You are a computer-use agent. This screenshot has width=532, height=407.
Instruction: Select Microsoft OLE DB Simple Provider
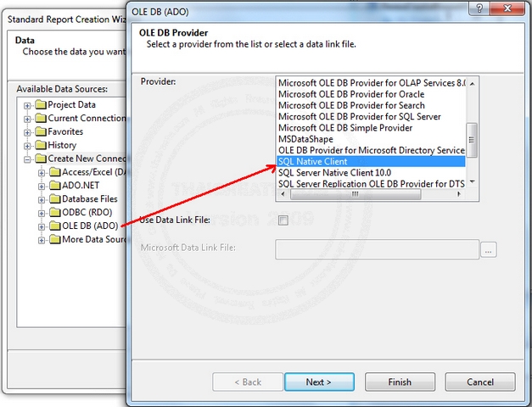point(371,128)
